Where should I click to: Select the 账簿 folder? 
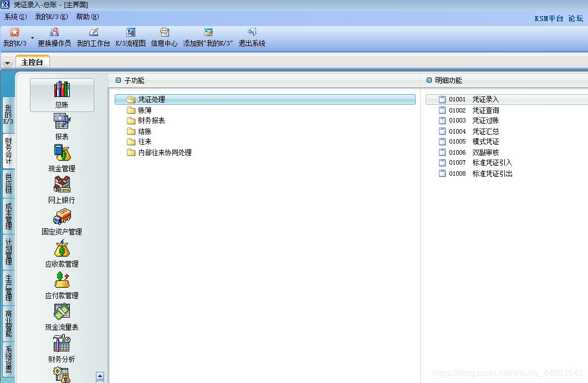[x=139, y=110]
